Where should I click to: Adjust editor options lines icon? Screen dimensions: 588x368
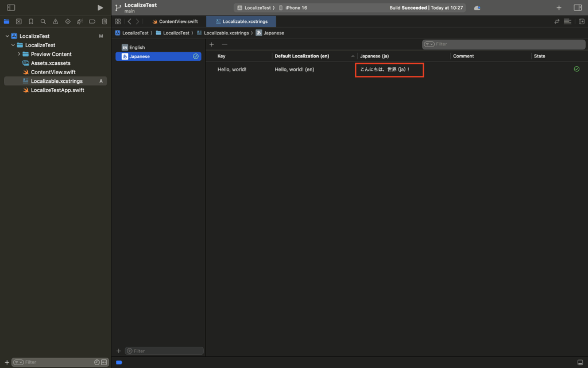click(567, 21)
